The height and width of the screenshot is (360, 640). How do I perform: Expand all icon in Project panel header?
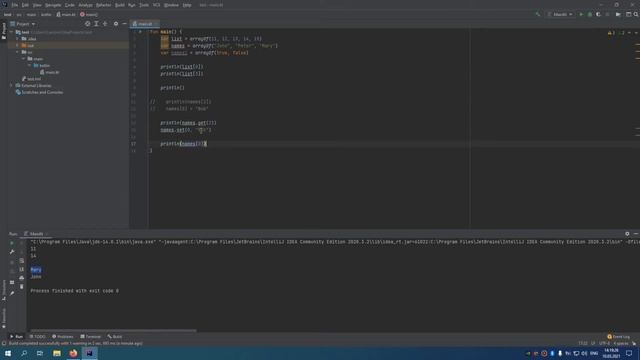[96, 24]
